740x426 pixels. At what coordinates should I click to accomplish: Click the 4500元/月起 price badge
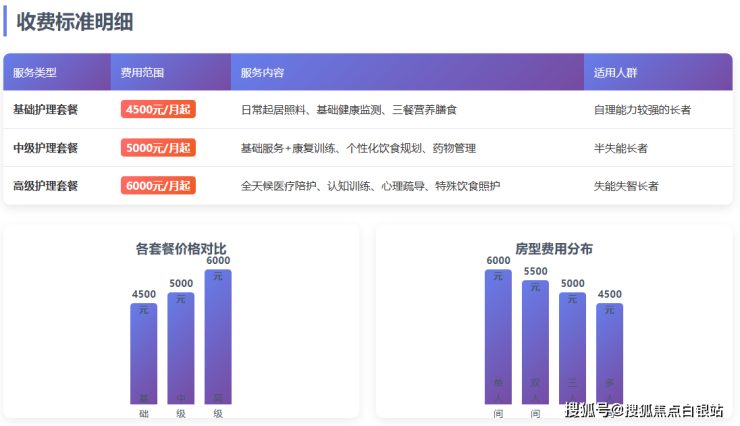(158, 110)
